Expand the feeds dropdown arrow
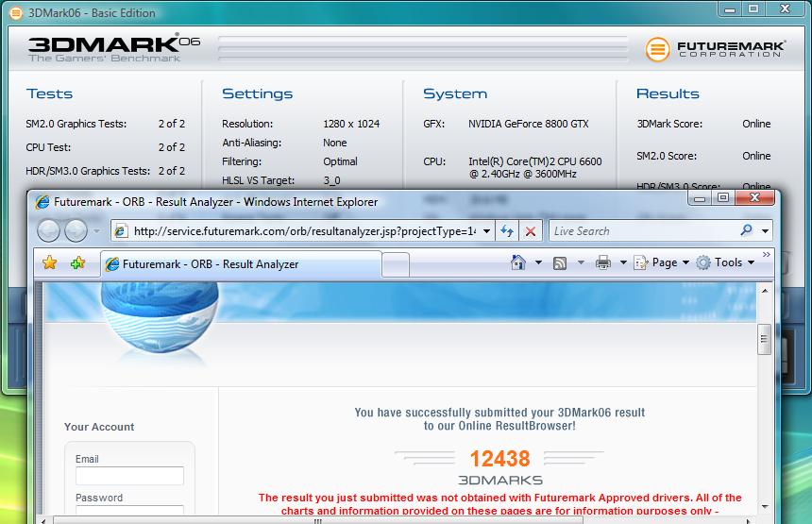Screen dimensions: 812x524 pos(581,263)
